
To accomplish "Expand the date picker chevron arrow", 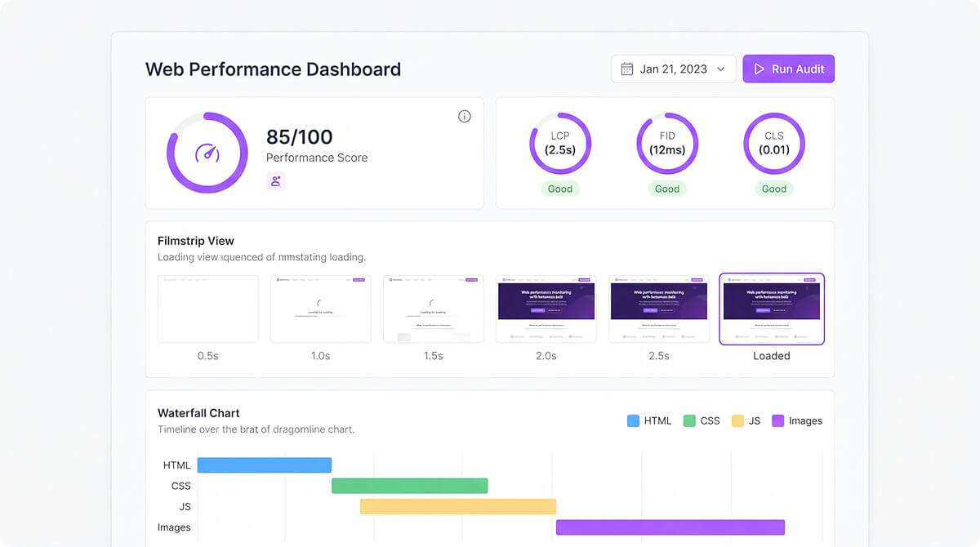I will [720, 69].
